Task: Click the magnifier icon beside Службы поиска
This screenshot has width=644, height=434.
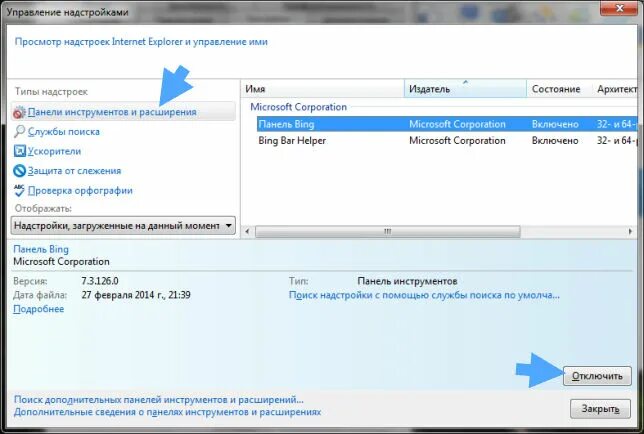Action: [x=19, y=131]
